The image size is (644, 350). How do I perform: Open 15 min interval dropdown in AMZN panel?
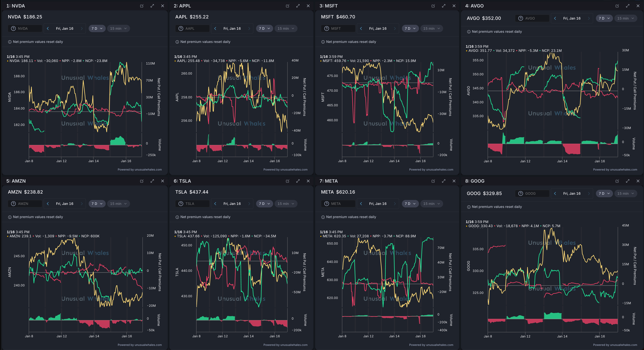pyautogui.click(x=118, y=204)
